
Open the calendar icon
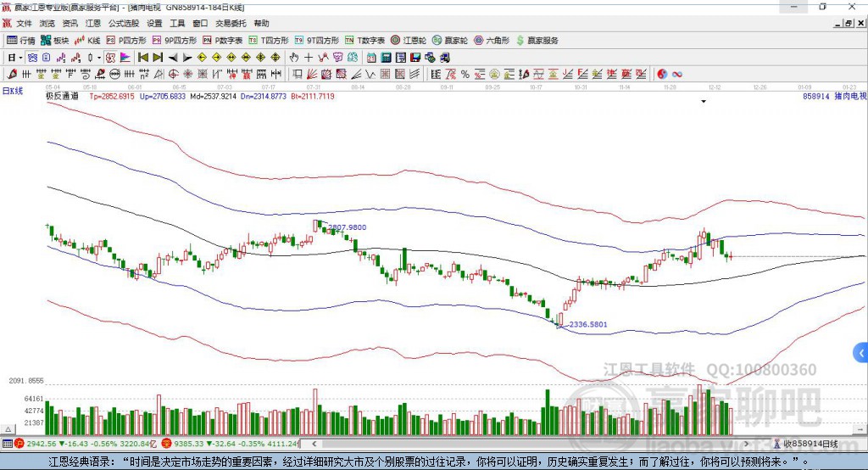371,58
